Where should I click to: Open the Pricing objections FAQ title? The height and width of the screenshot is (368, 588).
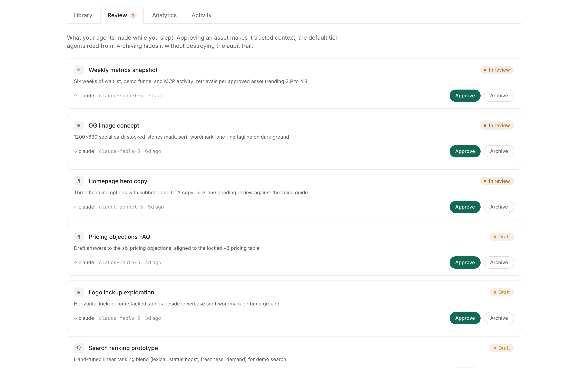[119, 237]
